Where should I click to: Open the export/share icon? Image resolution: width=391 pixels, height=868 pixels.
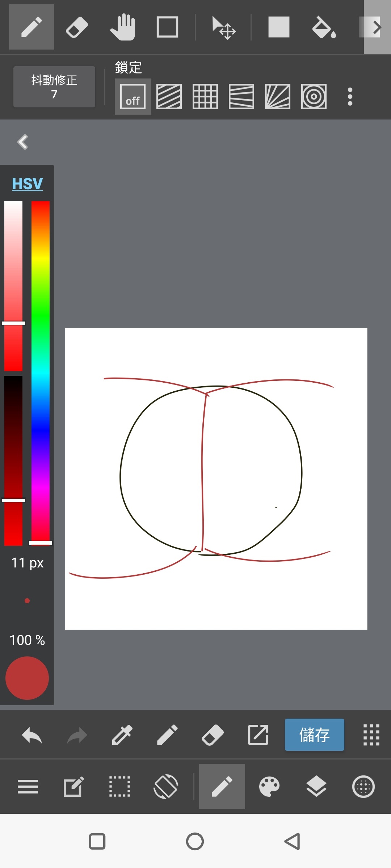click(258, 735)
